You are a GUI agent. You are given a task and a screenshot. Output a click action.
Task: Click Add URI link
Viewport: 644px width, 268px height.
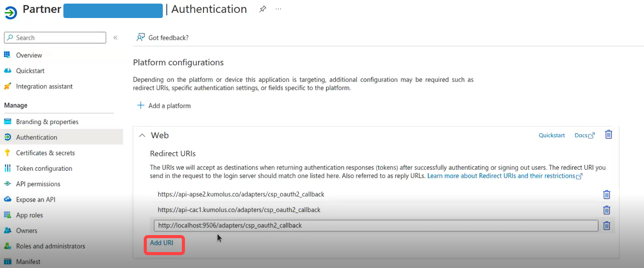[162, 243]
